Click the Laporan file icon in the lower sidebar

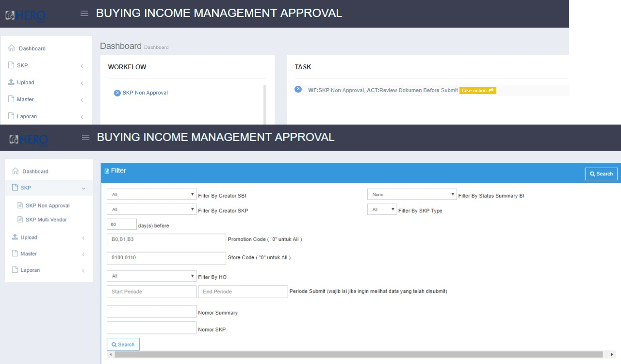15,270
